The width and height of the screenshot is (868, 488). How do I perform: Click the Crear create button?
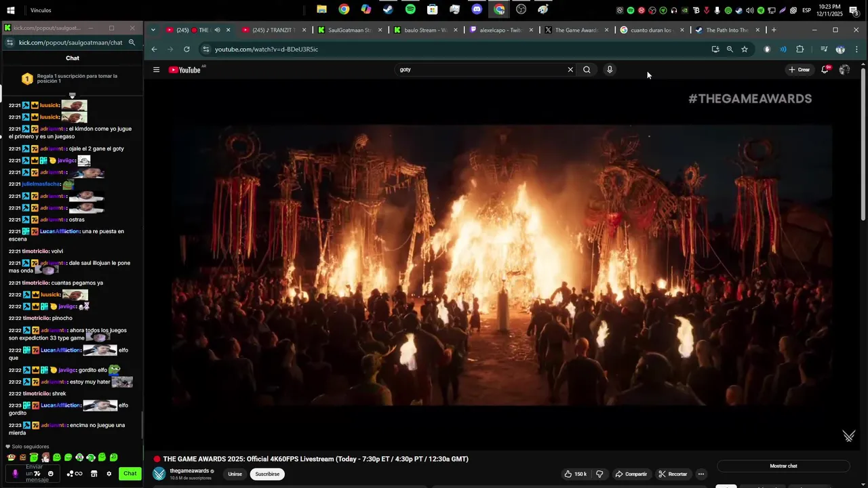pos(799,69)
